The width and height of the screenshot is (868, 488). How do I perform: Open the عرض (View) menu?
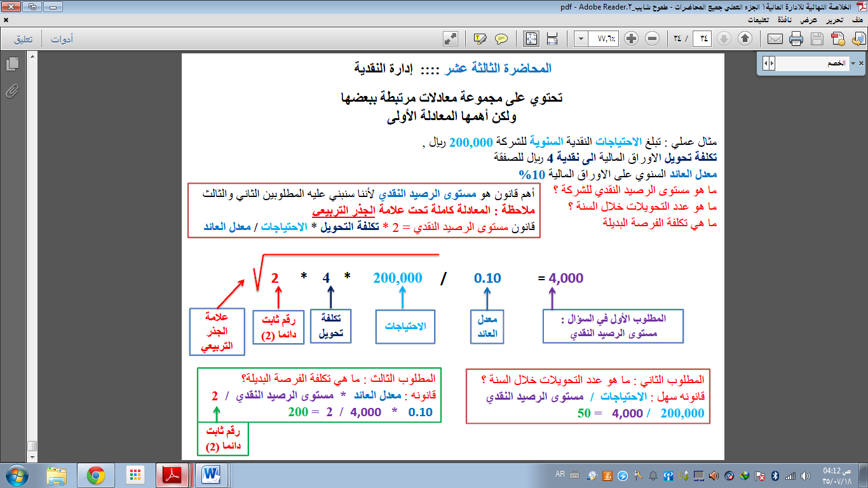pyautogui.click(x=810, y=20)
